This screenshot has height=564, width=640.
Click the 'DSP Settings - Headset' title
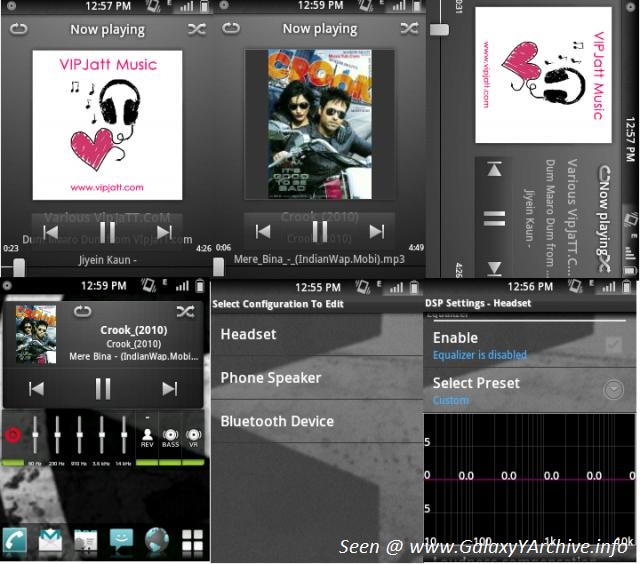[478, 303]
